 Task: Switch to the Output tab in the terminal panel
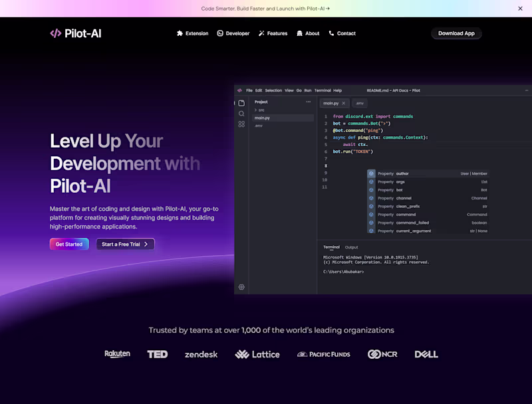tap(351, 247)
